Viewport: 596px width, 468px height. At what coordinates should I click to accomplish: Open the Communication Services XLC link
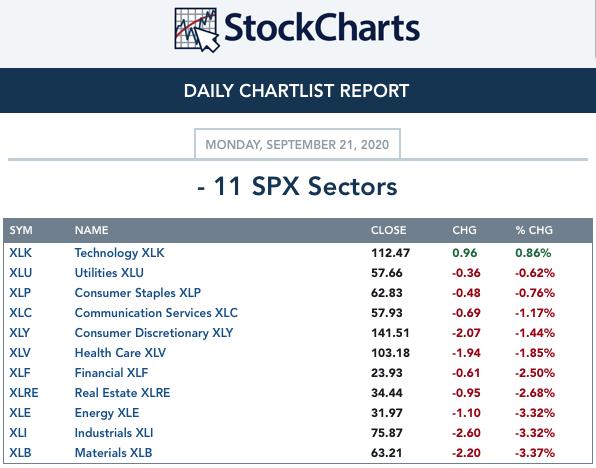(x=156, y=313)
